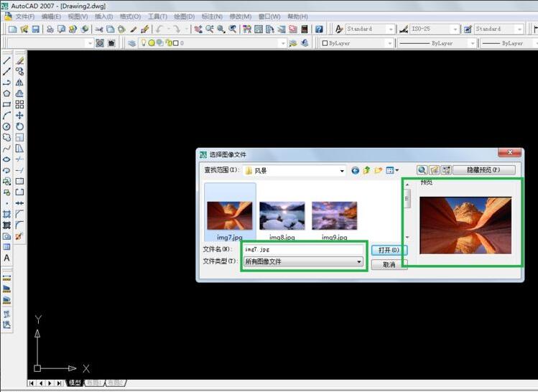Select the Revision Cloud tool
This screenshot has height=392, width=538.
pyautogui.click(x=6, y=138)
